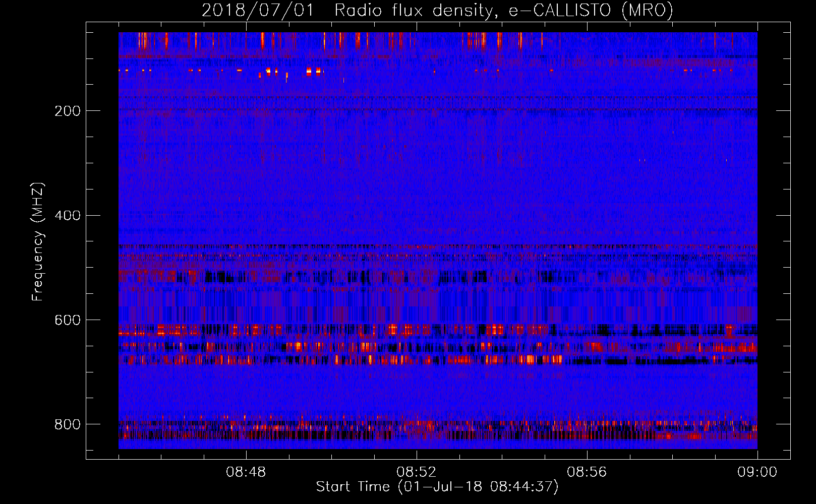Click the 08:56 time tick label
The height and width of the screenshot is (504, 816).
point(587,472)
